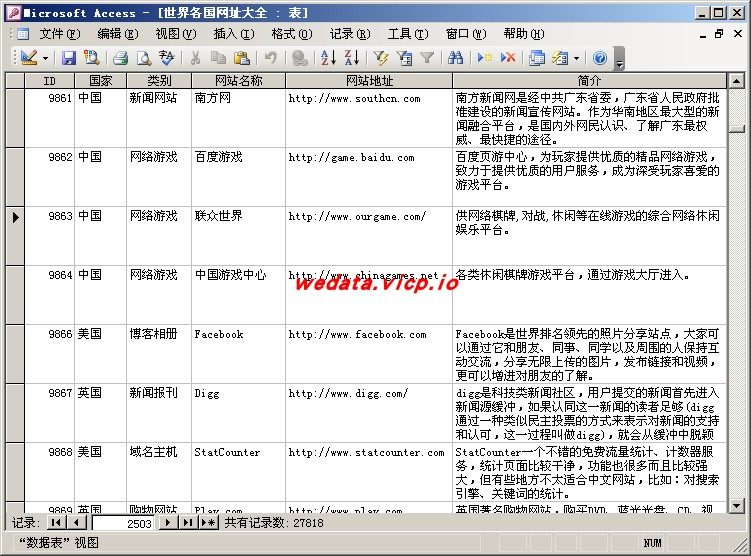Open Find with the binoculars icon
The width and height of the screenshot is (751, 556).
tap(455, 58)
